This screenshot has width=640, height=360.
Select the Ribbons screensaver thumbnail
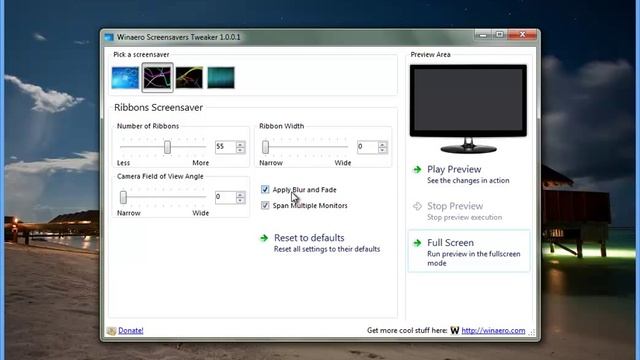[x=157, y=78]
